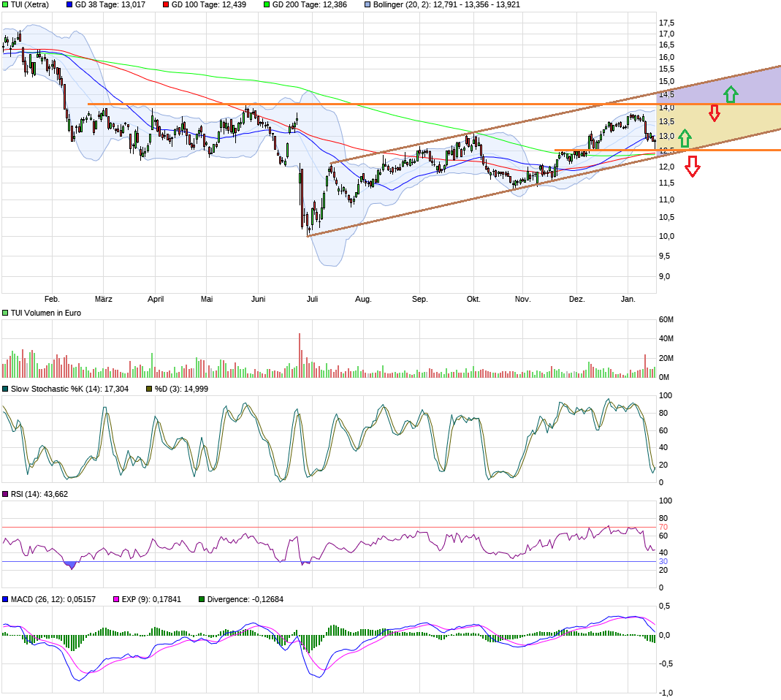This screenshot has height=700, width=781.
Task: Click the -0,5 MACD axis value
Action: coord(666,663)
